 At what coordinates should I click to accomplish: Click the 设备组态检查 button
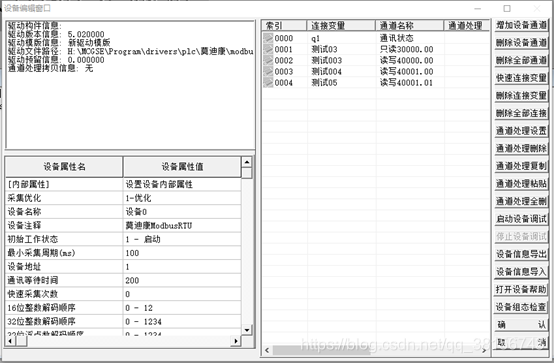click(521, 307)
